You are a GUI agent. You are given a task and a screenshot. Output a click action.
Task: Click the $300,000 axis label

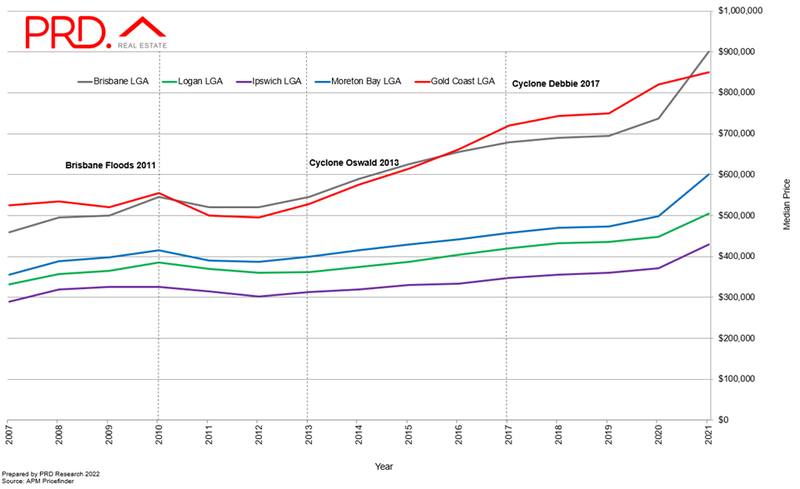click(737, 297)
